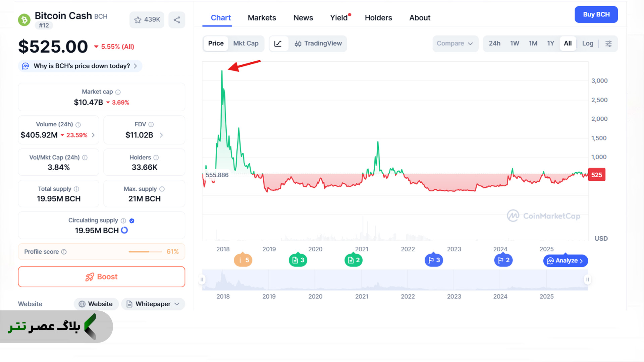Switch chart to Mkt Cap mode

[x=246, y=44]
